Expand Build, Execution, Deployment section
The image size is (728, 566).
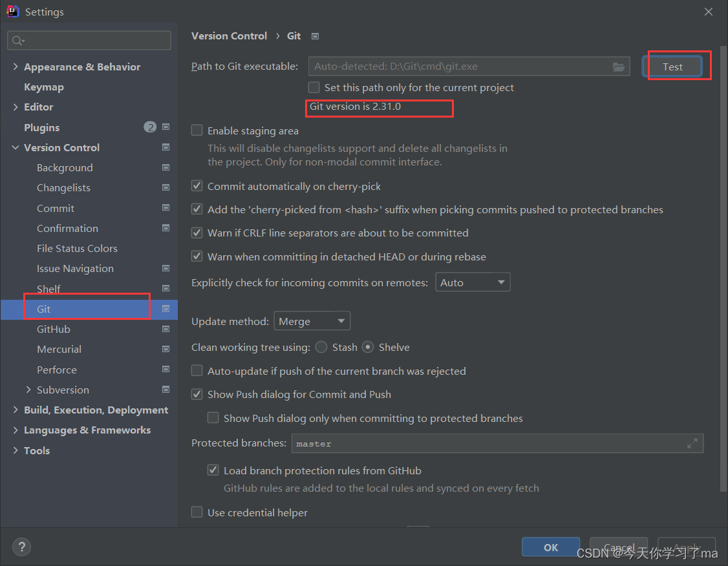pyautogui.click(x=16, y=410)
